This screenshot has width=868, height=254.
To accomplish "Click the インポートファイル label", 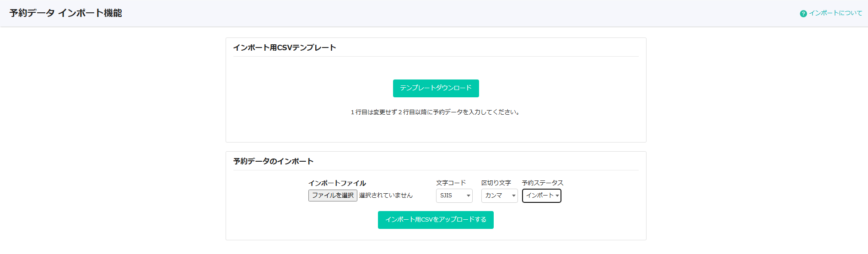I will pyautogui.click(x=337, y=183).
